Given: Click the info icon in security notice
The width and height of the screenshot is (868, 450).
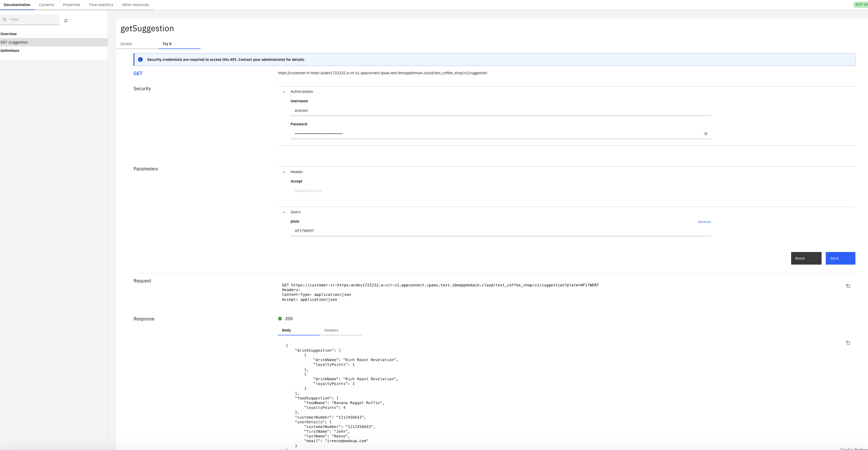Looking at the screenshot, I should (x=140, y=60).
